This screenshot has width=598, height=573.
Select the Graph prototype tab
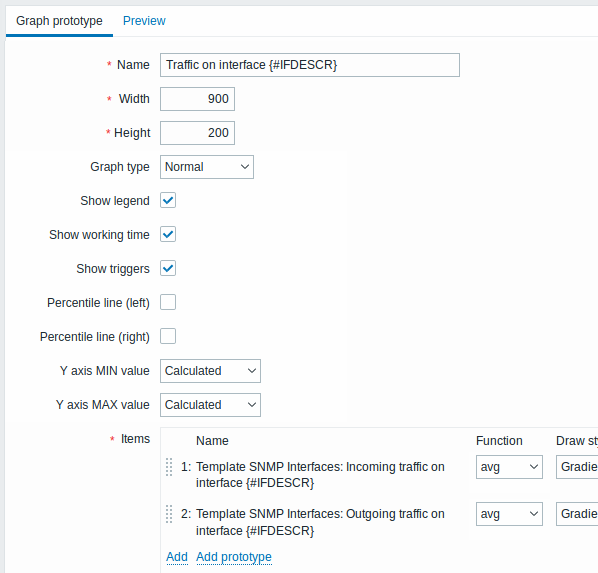point(59,21)
